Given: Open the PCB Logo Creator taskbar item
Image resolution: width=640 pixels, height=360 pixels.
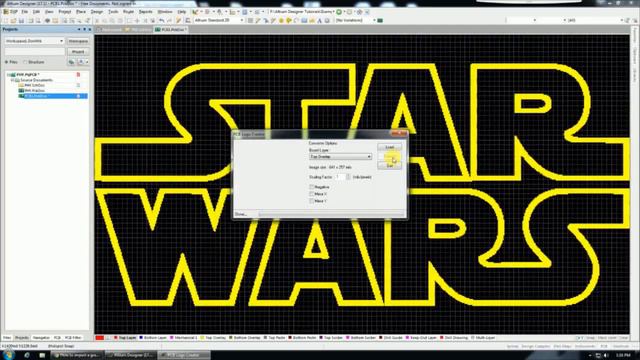Looking at the screenshot, I should click(184, 355).
